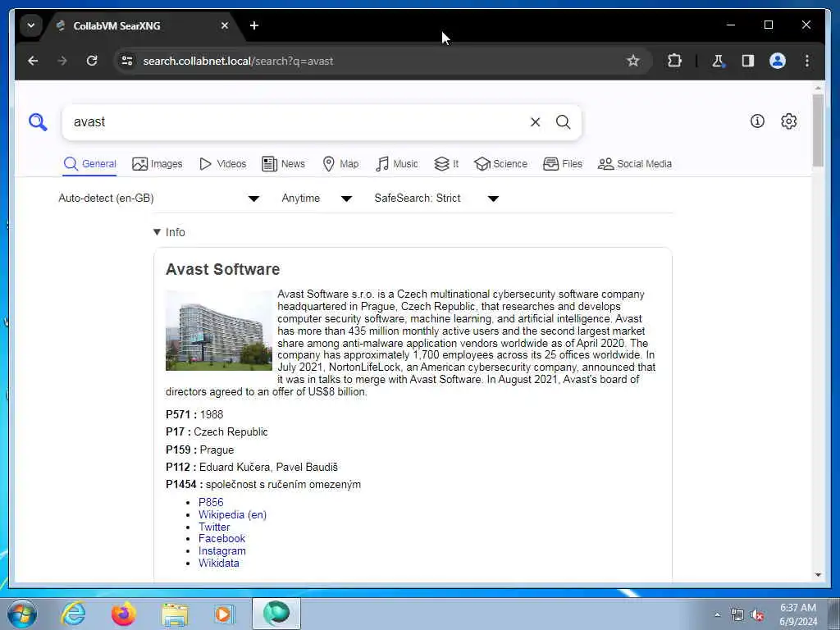This screenshot has height=630, width=840.
Task: Select the General search category tab
Action: (x=90, y=164)
